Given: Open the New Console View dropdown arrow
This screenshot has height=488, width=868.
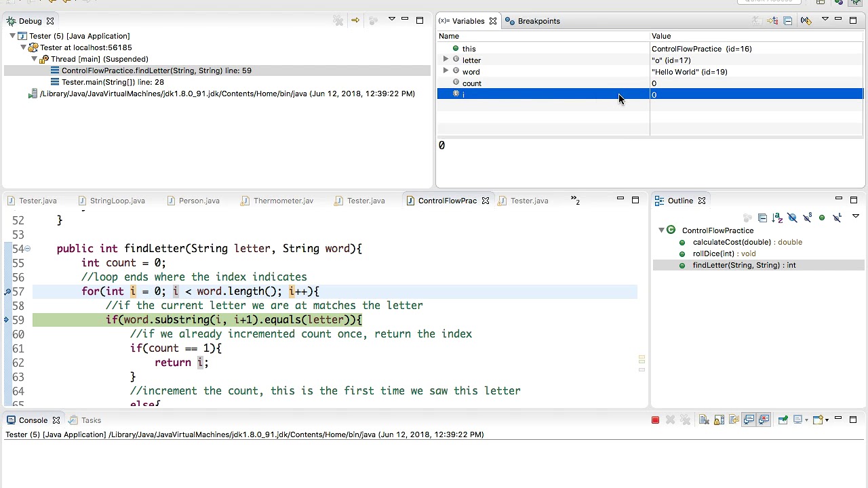Looking at the screenshot, I should pos(827,420).
